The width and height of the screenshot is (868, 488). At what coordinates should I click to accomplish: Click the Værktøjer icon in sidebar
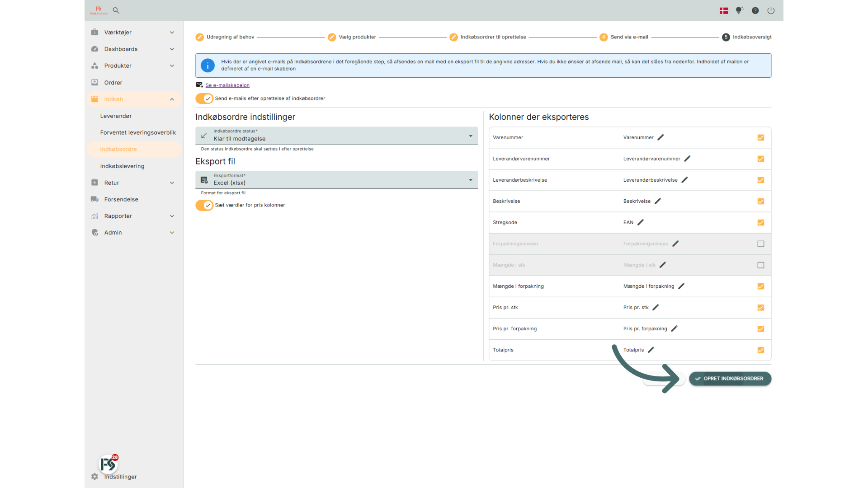coord(94,32)
